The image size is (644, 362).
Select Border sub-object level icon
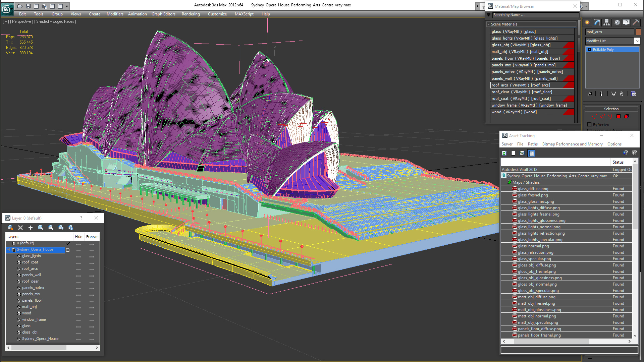click(610, 117)
